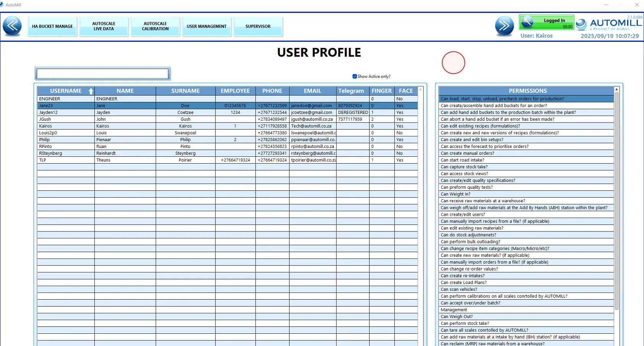Select 'Can edit existing recipes' permission
This screenshot has height=346, width=644.
point(526,126)
